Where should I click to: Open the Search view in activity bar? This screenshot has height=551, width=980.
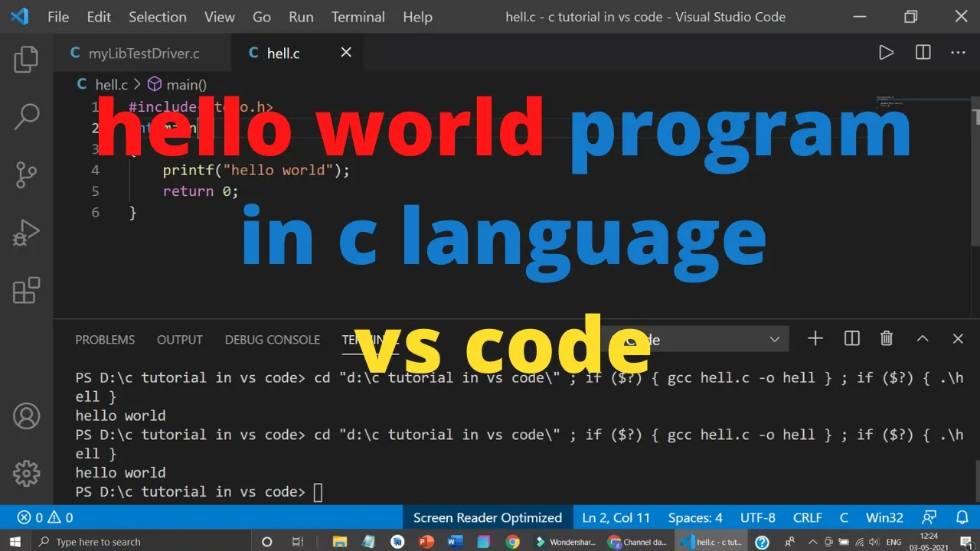(26, 116)
